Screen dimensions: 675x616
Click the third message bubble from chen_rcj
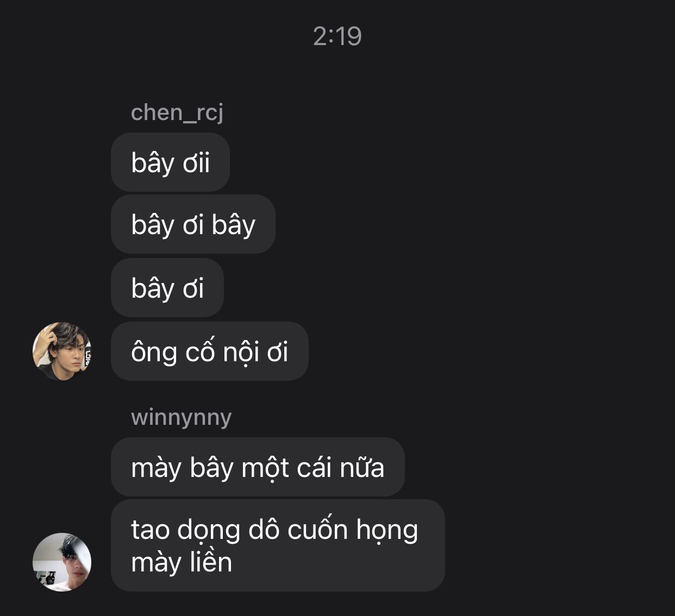pyautogui.click(x=167, y=287)
